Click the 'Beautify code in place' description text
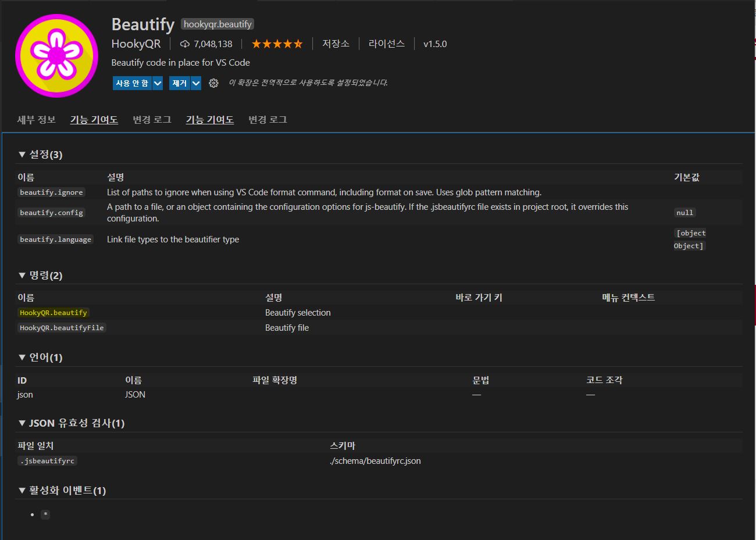Image resolution: width=756 pixels, height=540 pixels. coord(180,63)
